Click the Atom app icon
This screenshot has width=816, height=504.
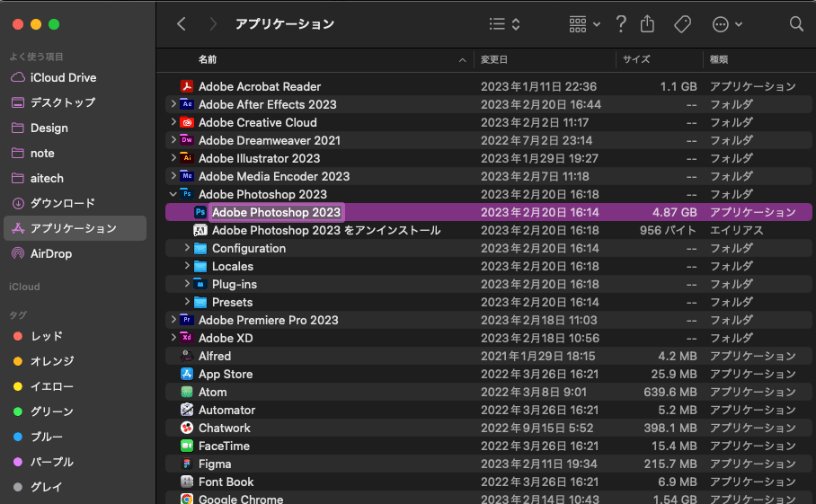coord(187,392)
